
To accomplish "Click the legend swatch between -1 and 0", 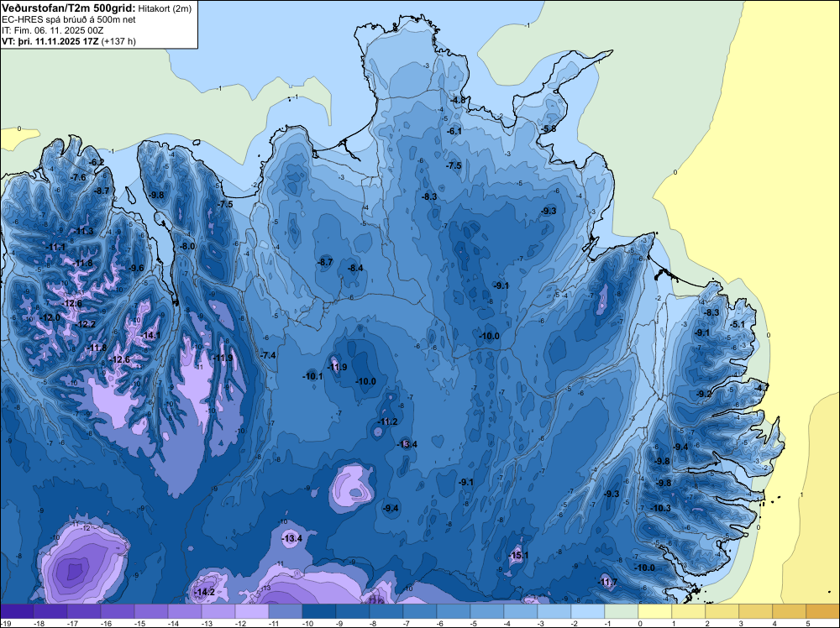I will point(622,611).
